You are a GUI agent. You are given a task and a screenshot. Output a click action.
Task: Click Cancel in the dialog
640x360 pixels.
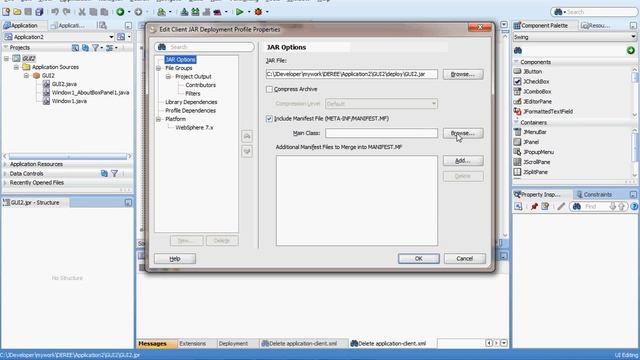click(464, 259)
